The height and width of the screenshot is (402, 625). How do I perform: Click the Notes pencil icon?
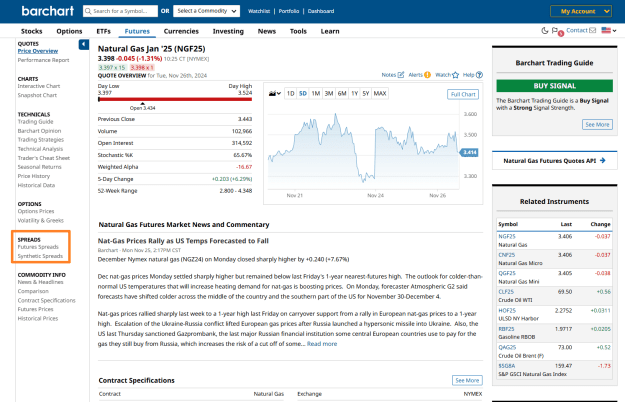click(401, 75)
